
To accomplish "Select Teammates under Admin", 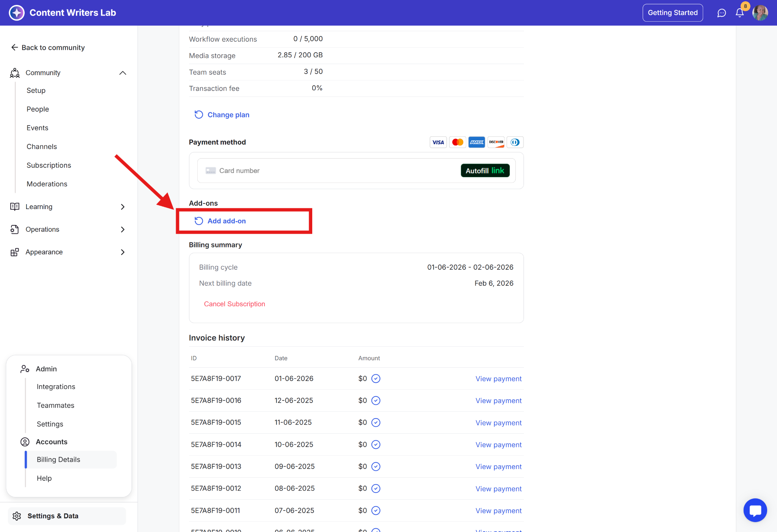I will tap(55, 405).
